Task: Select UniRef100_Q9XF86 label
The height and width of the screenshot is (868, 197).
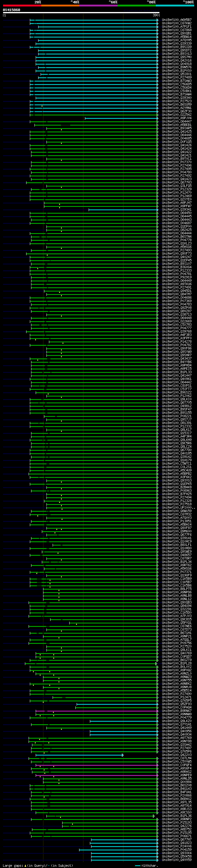Action: tap(177, 349)
